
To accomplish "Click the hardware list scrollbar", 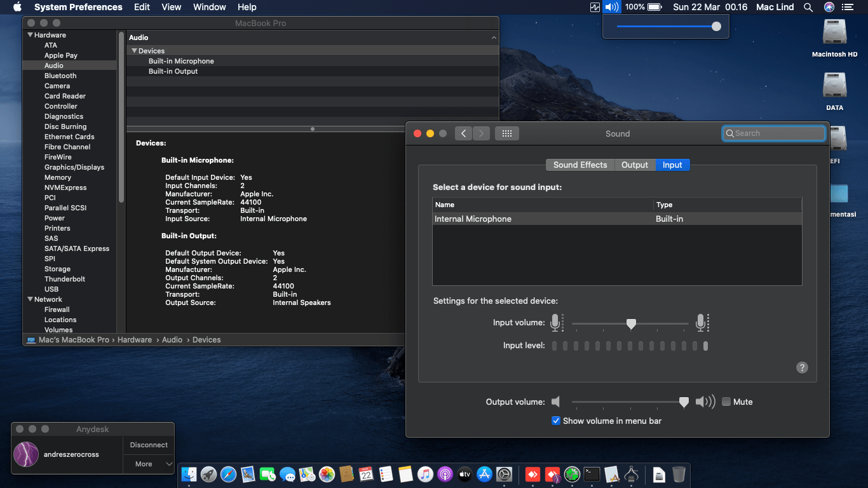I will [x=121, y=118].
